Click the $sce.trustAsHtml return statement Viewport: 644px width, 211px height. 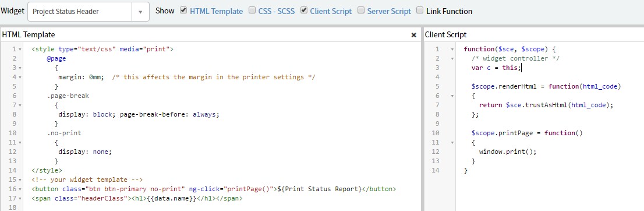546,105
